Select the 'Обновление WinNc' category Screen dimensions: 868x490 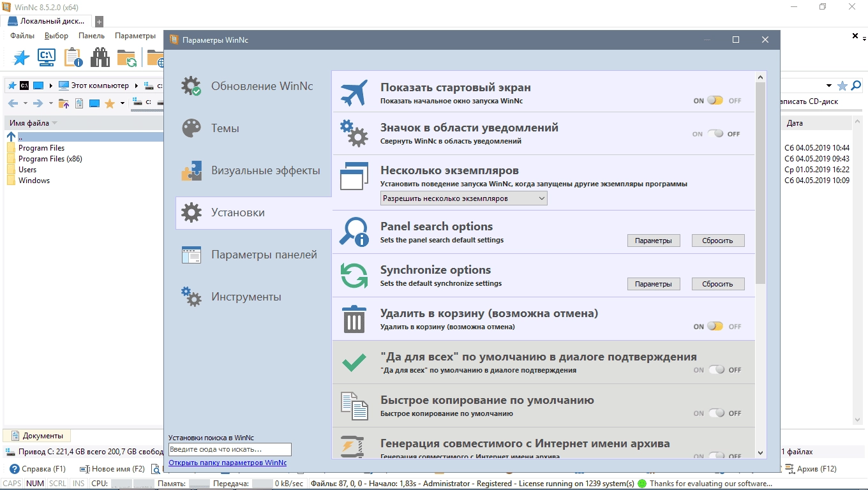[253, 86]
